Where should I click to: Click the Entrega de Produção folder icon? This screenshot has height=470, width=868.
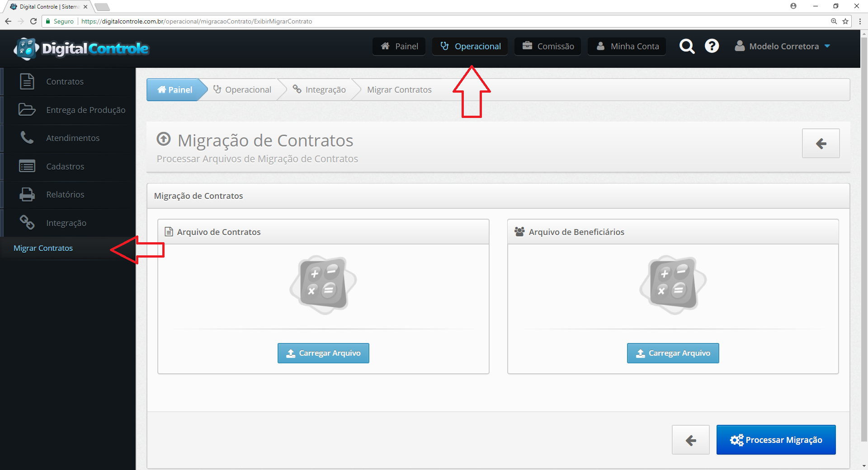pyautogui.click(x=27, y=110)
